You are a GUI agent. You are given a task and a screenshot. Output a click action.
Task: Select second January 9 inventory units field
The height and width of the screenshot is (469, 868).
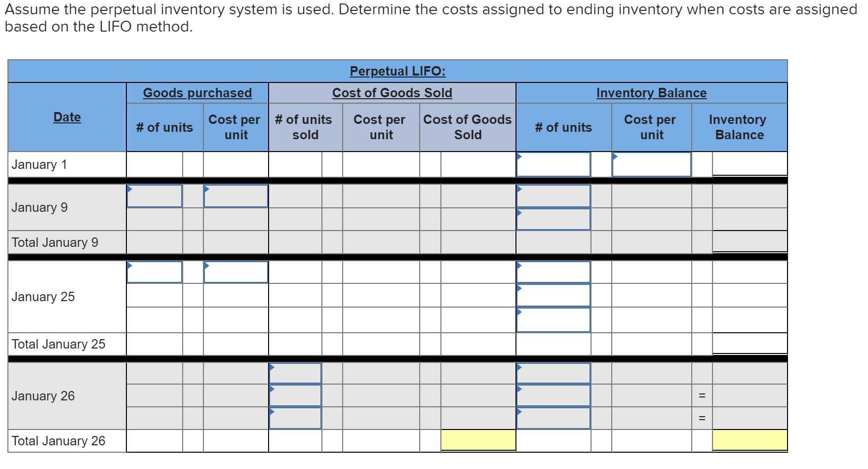coord(553,219)
